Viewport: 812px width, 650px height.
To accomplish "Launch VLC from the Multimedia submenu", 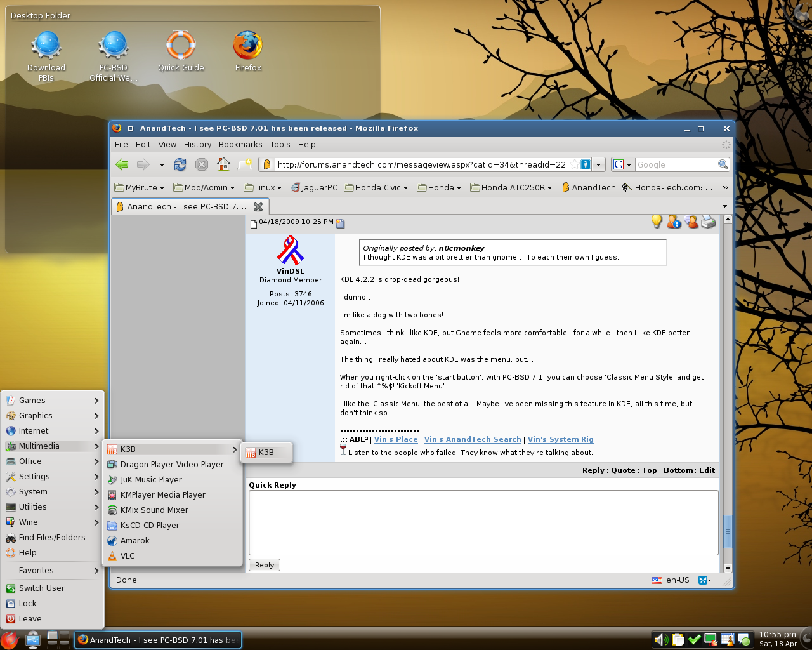I will 128,555.
